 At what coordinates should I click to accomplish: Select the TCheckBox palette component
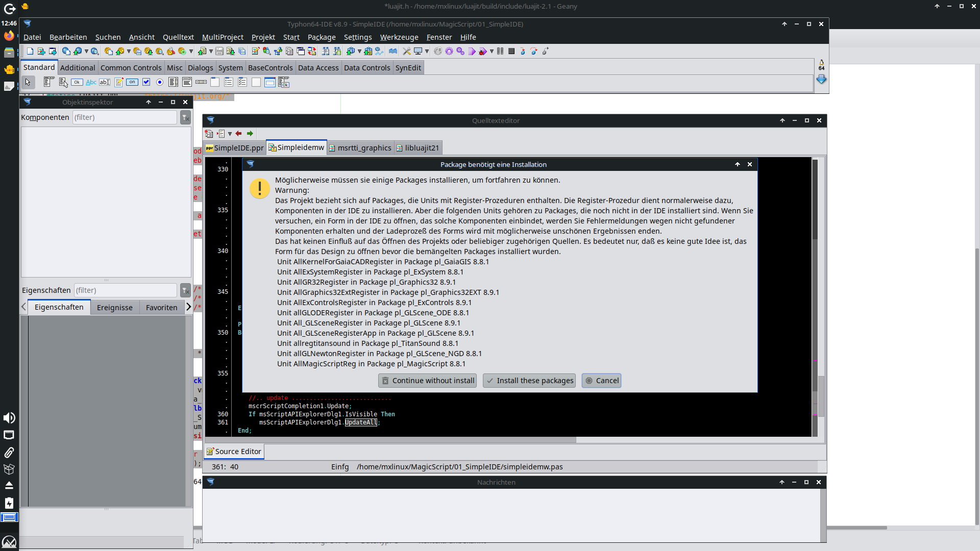coord(146,82)
